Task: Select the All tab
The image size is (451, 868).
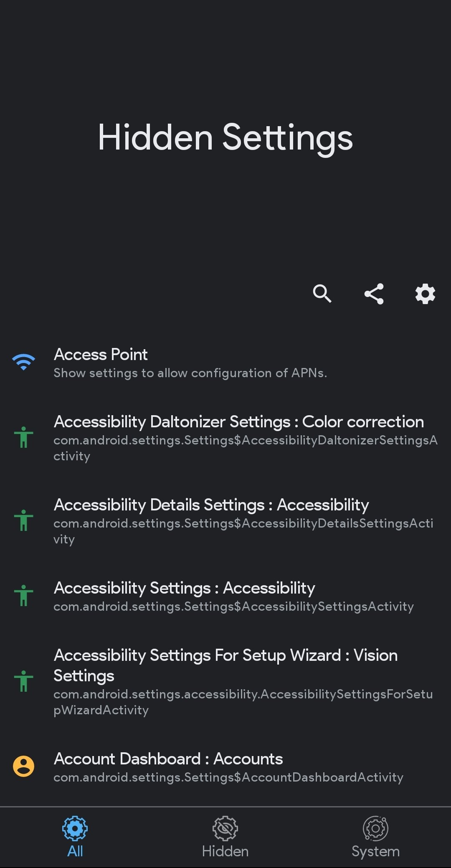Action: 75,837
